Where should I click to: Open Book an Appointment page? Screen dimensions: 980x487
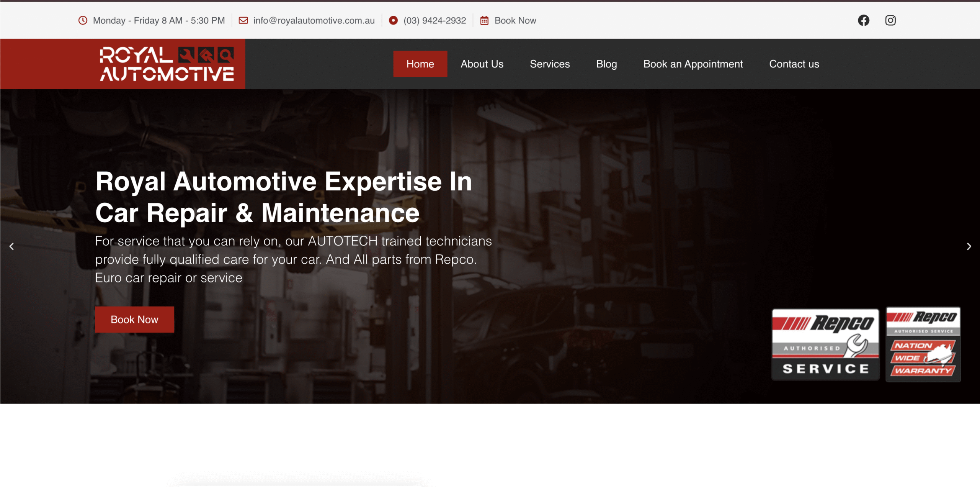click(x=693, y=64)
